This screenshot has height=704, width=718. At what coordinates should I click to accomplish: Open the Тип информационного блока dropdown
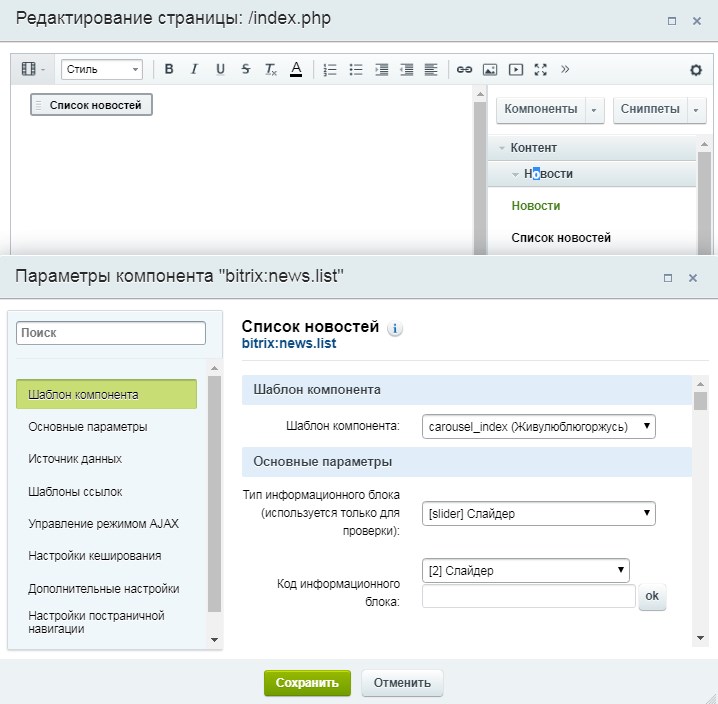click(x=538, y=514)
